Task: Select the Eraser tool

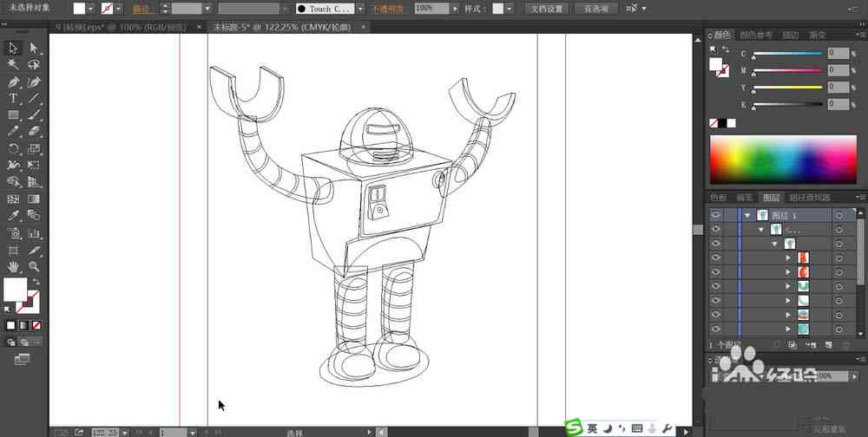Action: pos(34,132)
